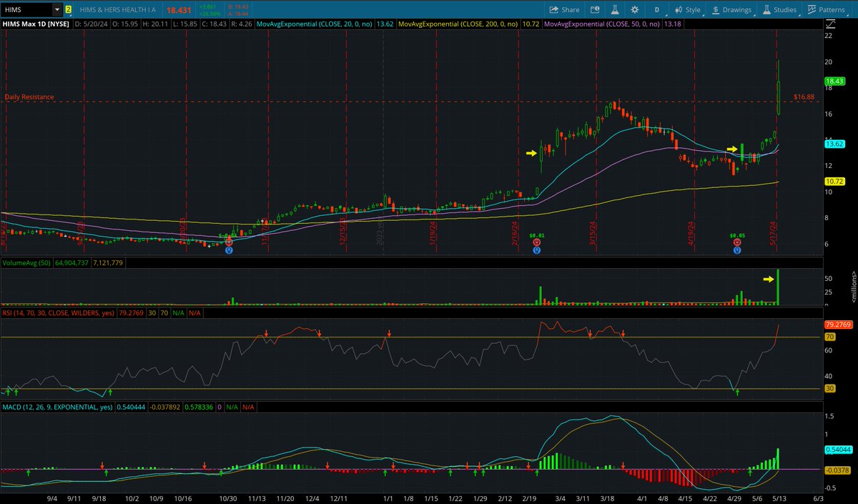Click the RSI 70 overbought level bubble
The width and height of the screenshot is (858, 504).
click(831, 337)
